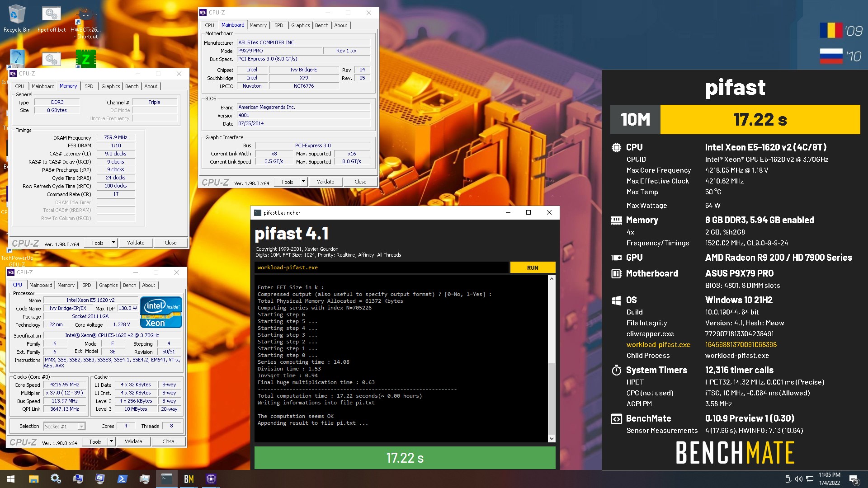Viewport: 868px width, 488px height.
Task: Click the Core Speed value 4216.99 MHz
Action: [x=65, y=385]
